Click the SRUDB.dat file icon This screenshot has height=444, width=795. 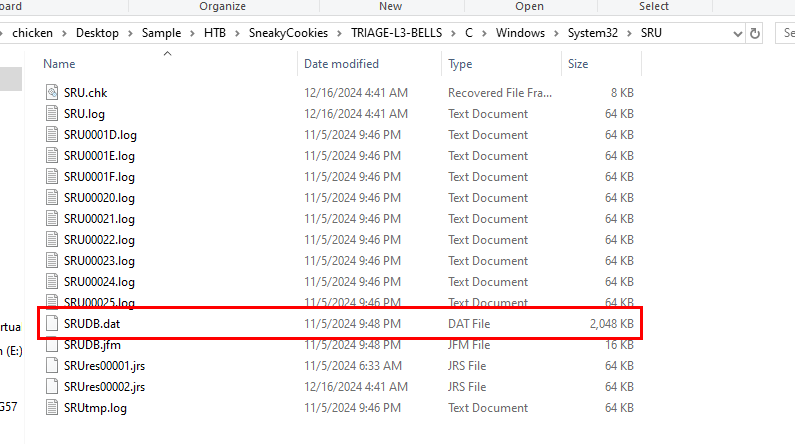(53, 324)
